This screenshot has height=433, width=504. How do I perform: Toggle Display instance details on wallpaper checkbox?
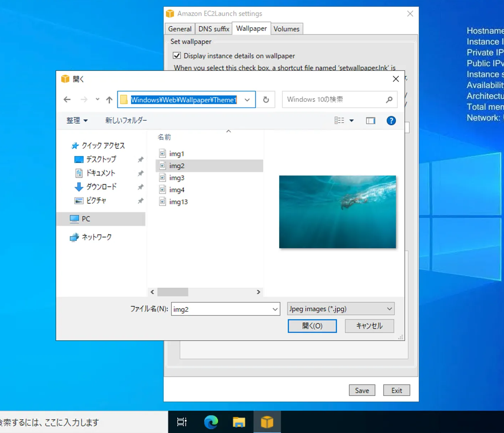pos(177,56)
